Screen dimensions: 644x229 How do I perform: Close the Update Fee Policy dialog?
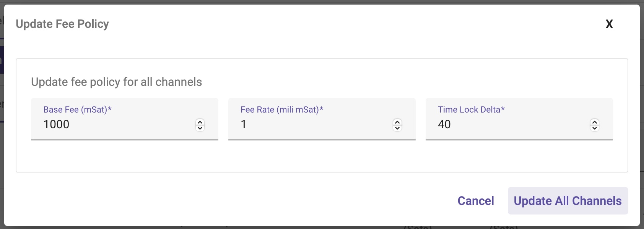[x=609, y=24]
